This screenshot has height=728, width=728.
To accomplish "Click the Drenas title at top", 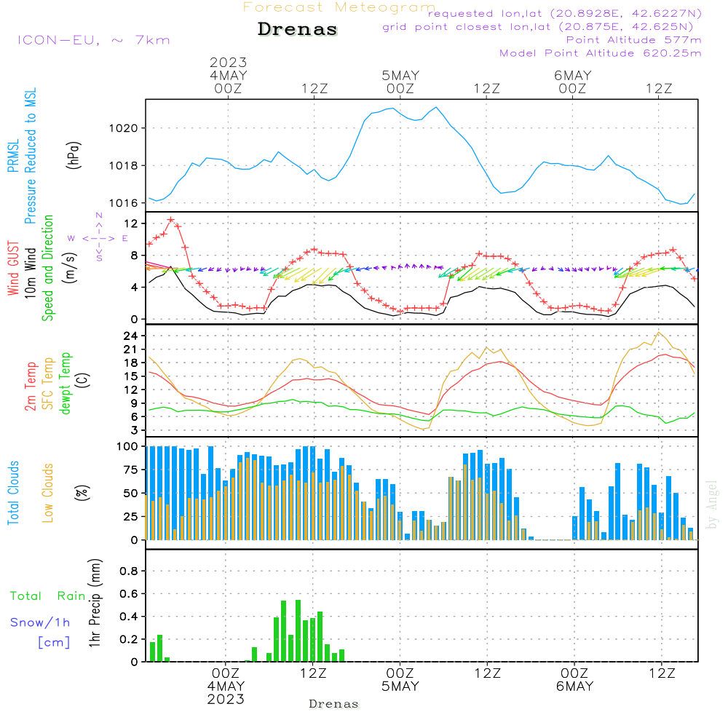I will coord(297,29).
